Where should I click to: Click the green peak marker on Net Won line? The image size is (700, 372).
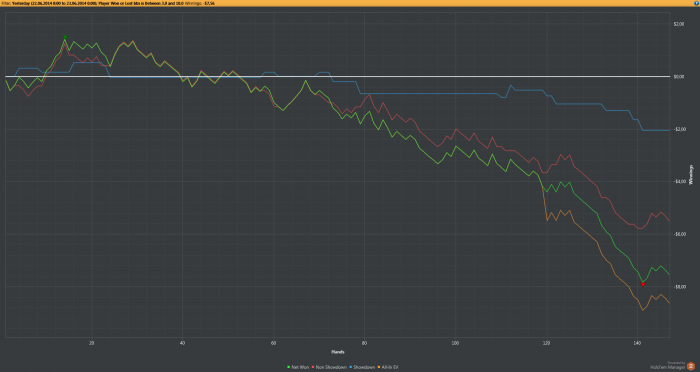[x=65, y=38]
